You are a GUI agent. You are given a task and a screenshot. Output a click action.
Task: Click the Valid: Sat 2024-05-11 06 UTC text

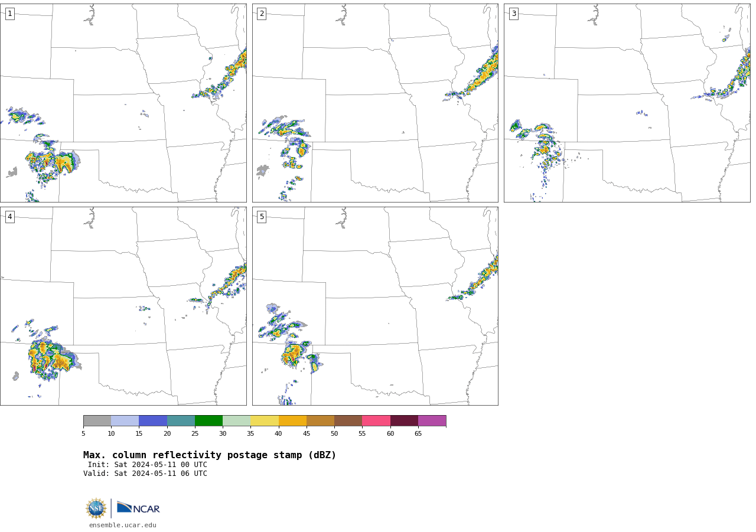pos(145,474)
